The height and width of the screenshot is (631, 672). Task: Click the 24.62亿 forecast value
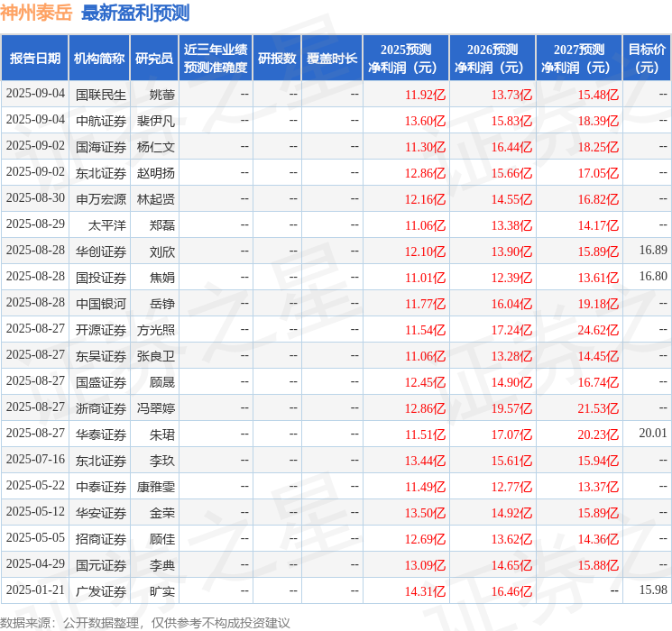[598, 330]
